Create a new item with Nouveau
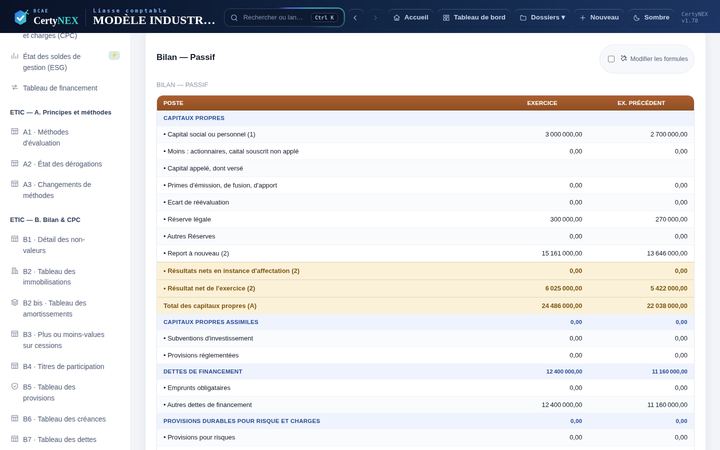The height and width of the screenshot is (450, 720). pos(599,17)
